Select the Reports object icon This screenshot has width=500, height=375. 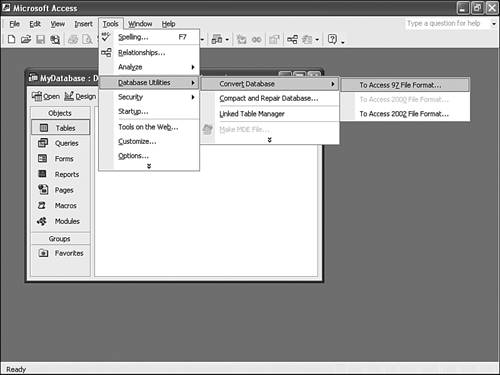(42, 174)
